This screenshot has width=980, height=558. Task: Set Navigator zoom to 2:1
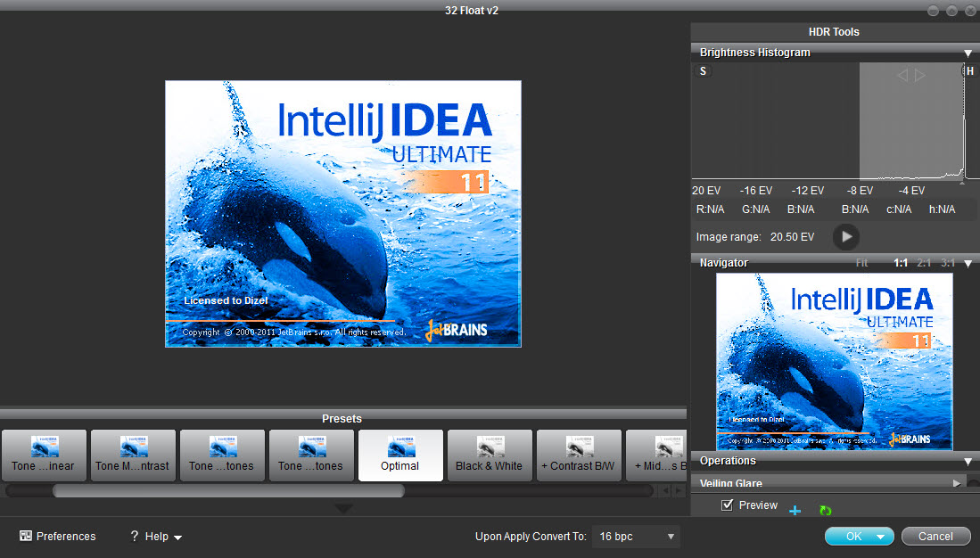[924, 263]
